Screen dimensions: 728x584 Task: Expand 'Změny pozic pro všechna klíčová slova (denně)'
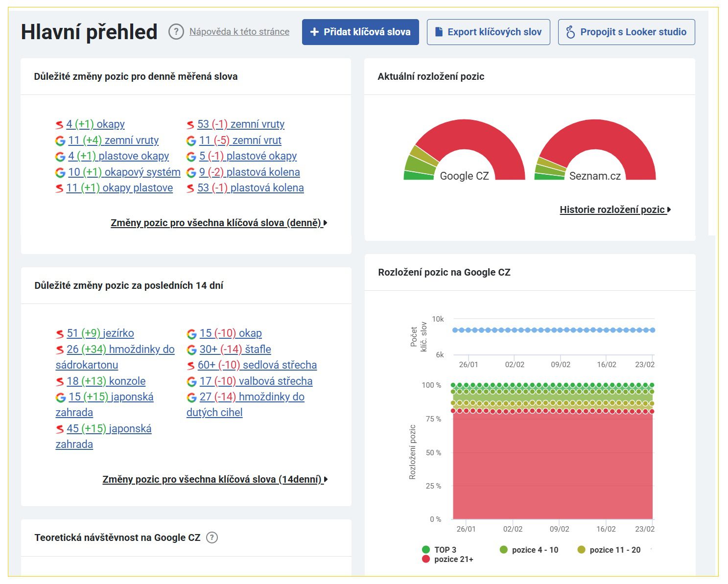218,223
